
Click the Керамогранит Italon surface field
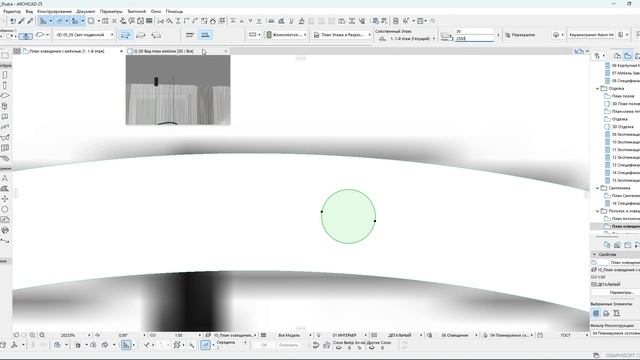tap(591, 35)
